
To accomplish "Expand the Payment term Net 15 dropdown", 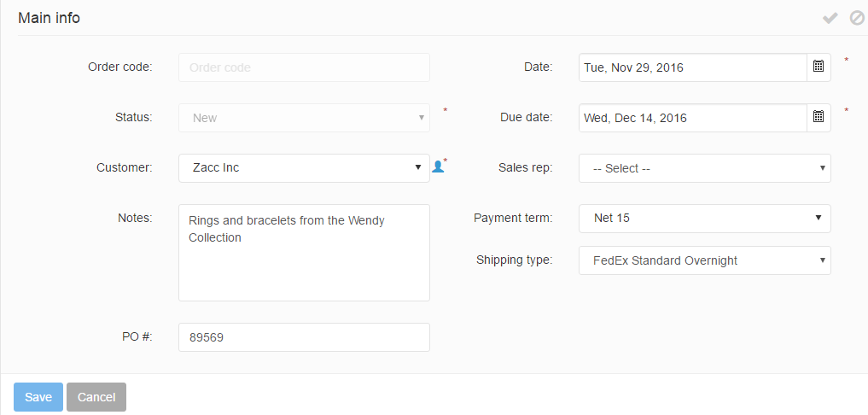I will [704, 219].
